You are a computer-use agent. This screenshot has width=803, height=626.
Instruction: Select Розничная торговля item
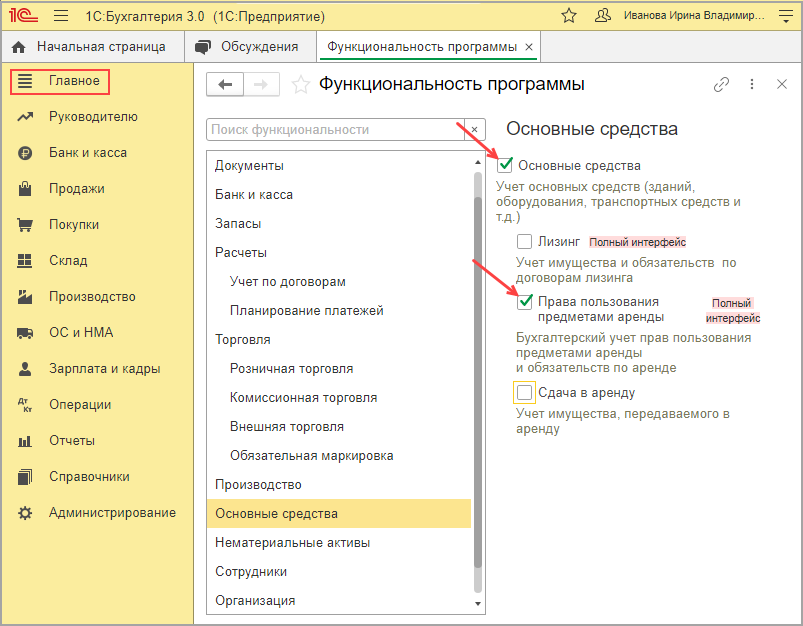tap(339, 369)
